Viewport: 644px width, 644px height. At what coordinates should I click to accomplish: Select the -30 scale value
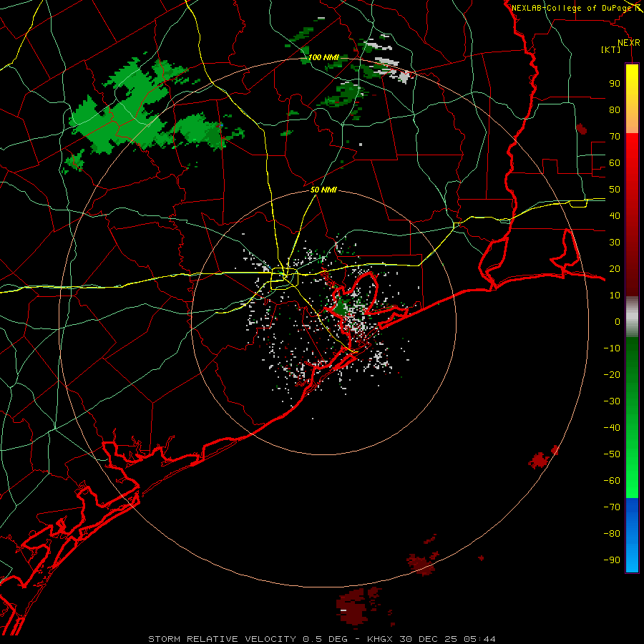pos(612,401)
